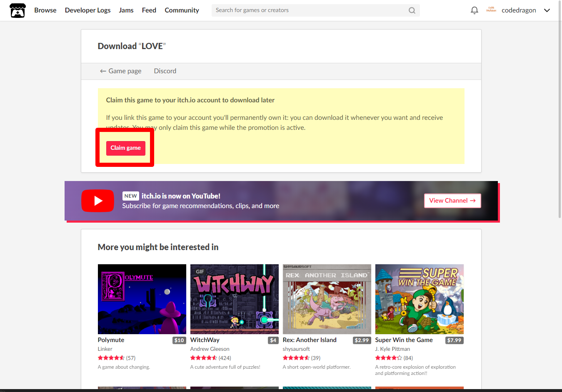
Task: Open the WitchWay title link
Action: 205,340
